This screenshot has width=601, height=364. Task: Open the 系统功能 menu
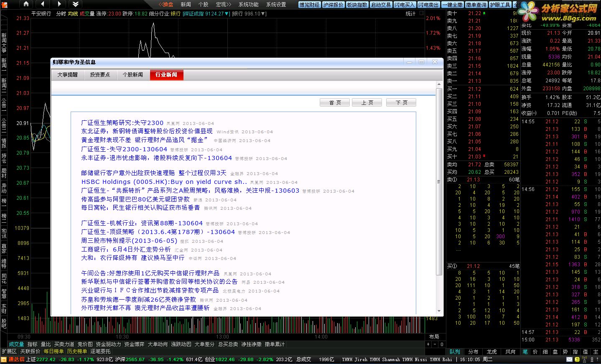(x=248, y=5)
